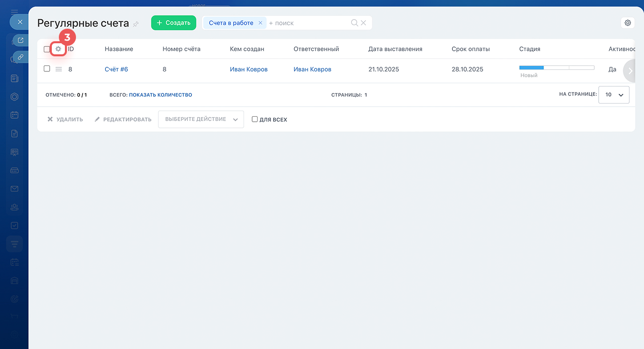Copy the page link from side panel

click(x=21, y=57)
